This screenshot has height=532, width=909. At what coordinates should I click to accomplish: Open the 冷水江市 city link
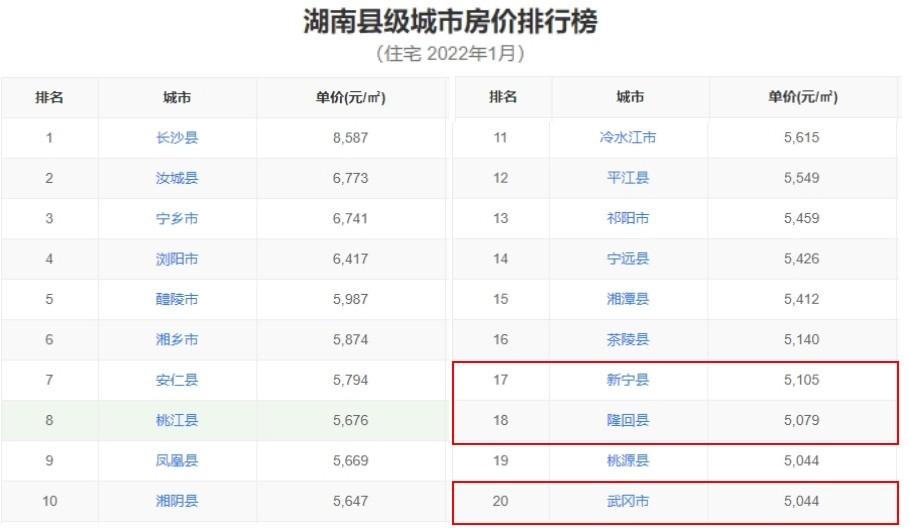click(628, 137)
